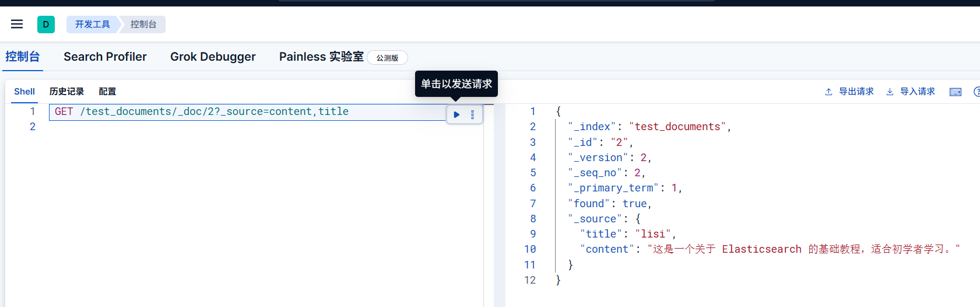Open the 配置 settings tab
Viewport: 980px width, 307px height.
107,92
